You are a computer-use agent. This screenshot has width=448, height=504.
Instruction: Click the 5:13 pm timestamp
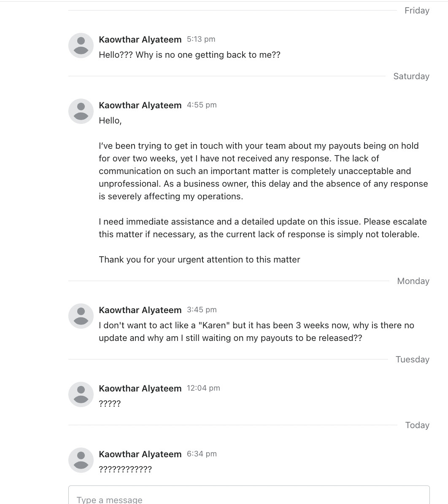click(x=201, y=39)
